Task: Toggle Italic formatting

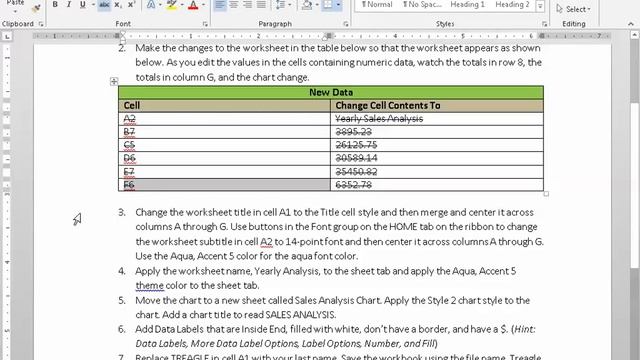Action: coord(69,4)
